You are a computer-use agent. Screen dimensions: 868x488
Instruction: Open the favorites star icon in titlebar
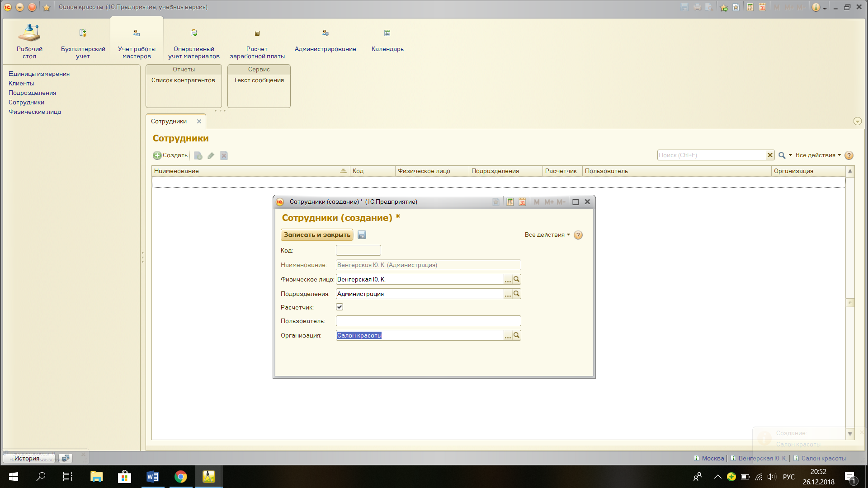click(46, 7)
